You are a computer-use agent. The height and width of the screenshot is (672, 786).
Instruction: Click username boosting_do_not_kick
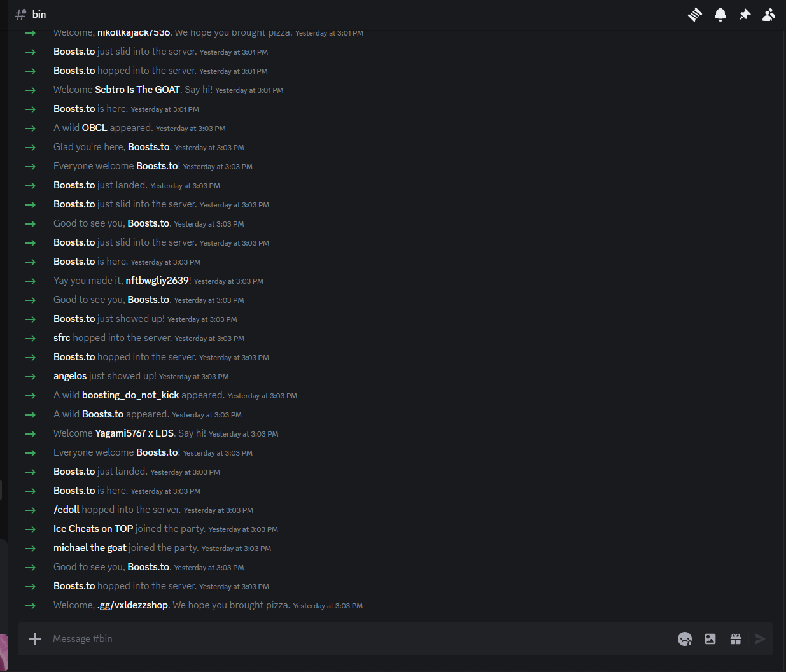[x=130, y=395]
